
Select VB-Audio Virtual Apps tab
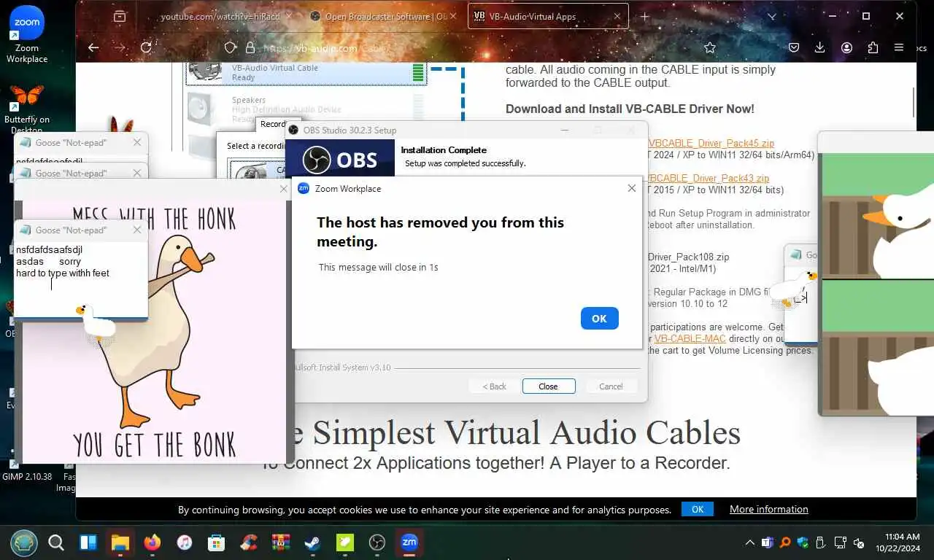click(548, 16)
